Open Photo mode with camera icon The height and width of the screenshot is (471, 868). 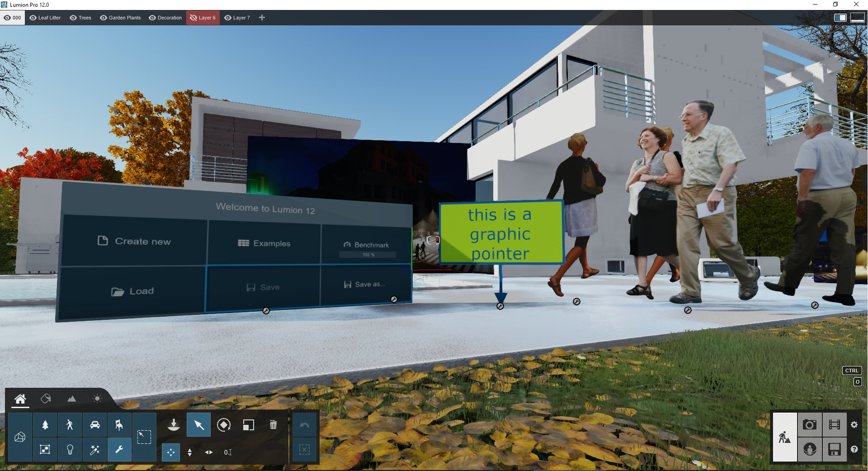(809, 425)
